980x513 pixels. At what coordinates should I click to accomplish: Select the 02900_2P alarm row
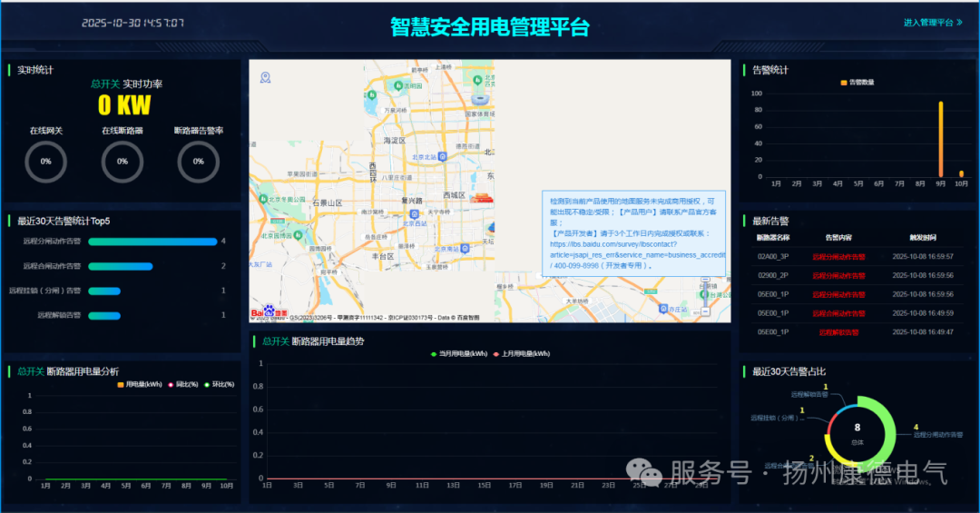pos(856,275)
